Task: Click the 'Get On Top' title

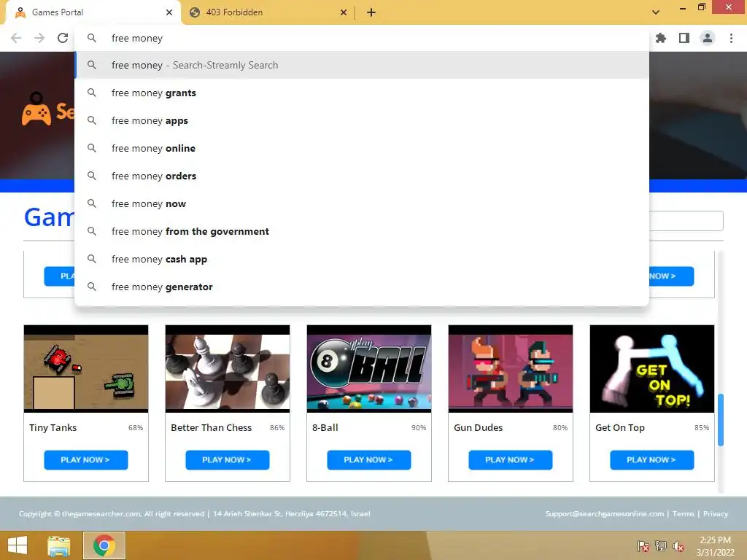Action: [x=620, y=427]
